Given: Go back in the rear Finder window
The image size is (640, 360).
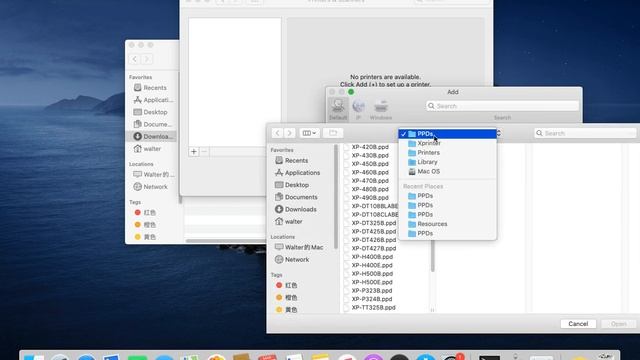Looking at the screenshot, I should [135, 59].
